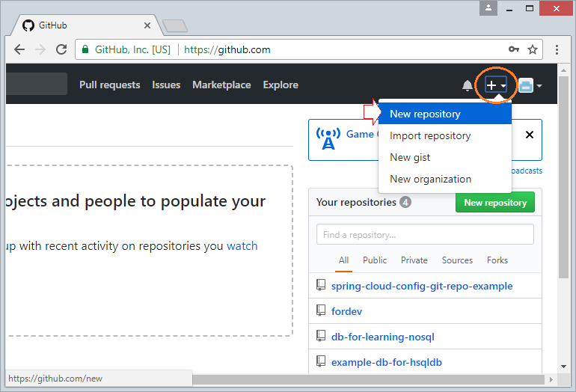Screen dimensions: 576x392
Task: Click vertical scrollbar up arrow
Action: 563,70
